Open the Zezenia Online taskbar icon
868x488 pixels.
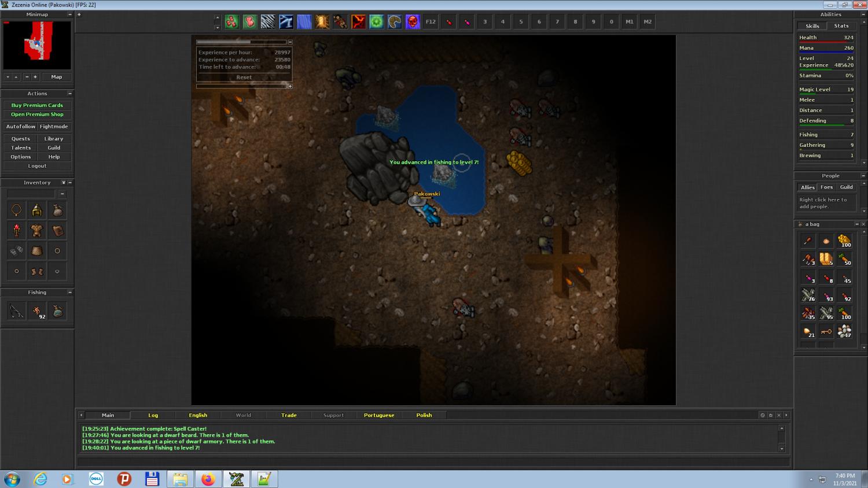237,479
